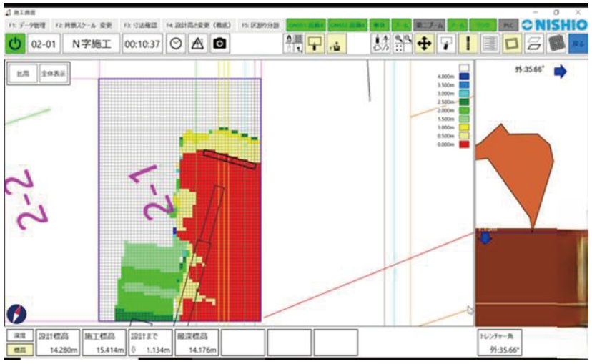Open the F4 design height change menu
This screenshot has height=364, width=592.
[x=199, y=25]
